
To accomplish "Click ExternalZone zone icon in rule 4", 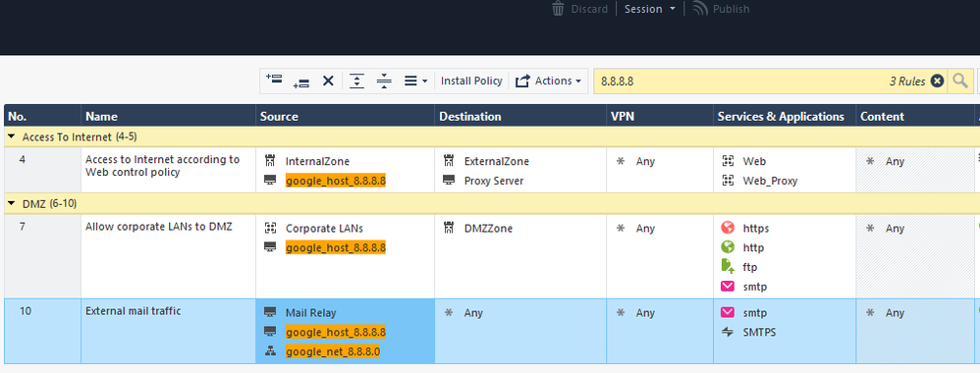I will (449, 161).
